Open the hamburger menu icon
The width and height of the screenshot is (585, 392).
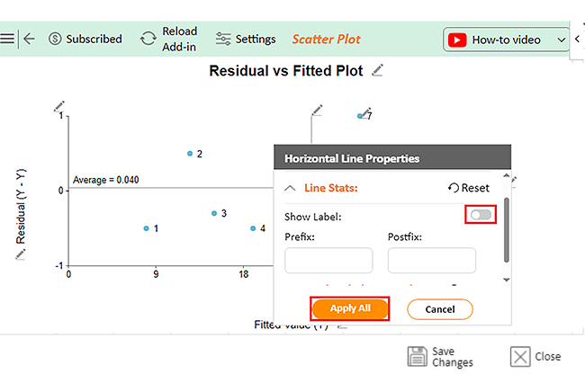7,39
